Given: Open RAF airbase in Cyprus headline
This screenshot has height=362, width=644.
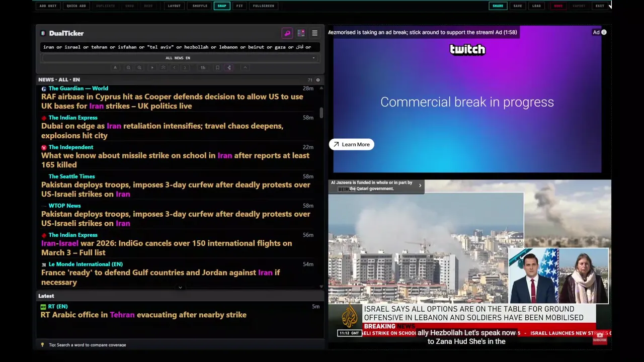Looking at the screenshot, I should click(172, 101).
